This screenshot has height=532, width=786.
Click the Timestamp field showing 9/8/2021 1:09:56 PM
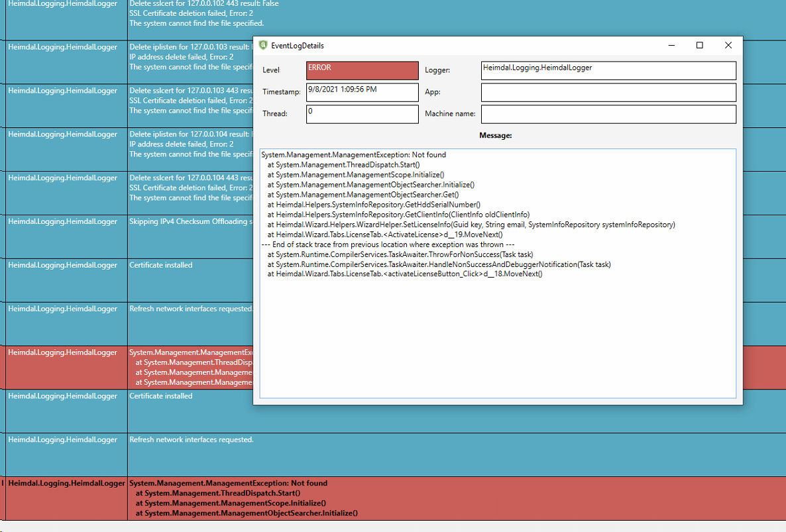363,92
